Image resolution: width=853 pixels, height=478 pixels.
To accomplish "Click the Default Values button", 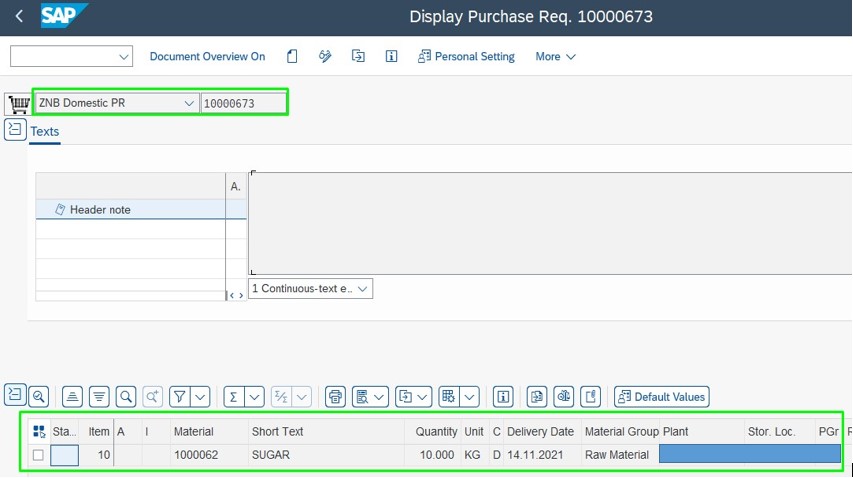I will pyautogui.click(x=661, y=397).
